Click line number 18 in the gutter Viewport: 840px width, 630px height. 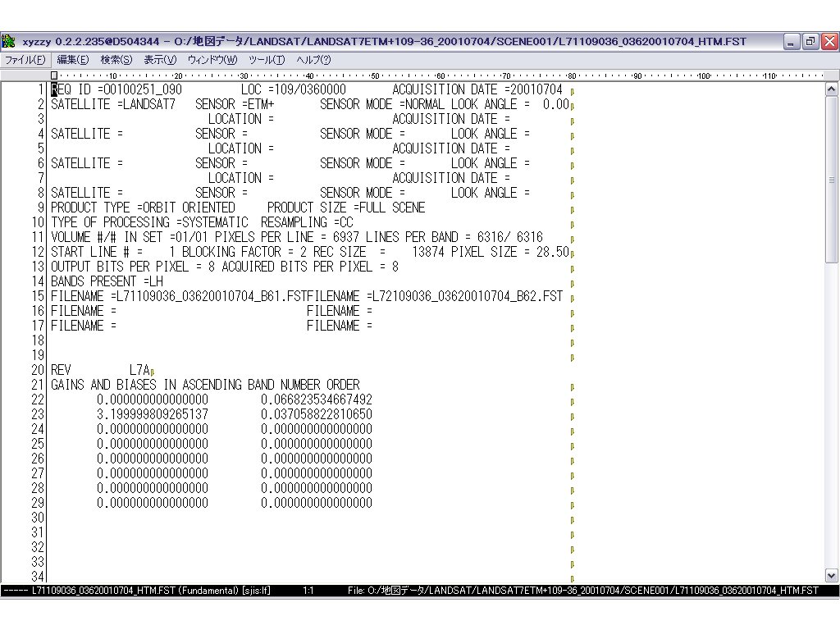38,340
